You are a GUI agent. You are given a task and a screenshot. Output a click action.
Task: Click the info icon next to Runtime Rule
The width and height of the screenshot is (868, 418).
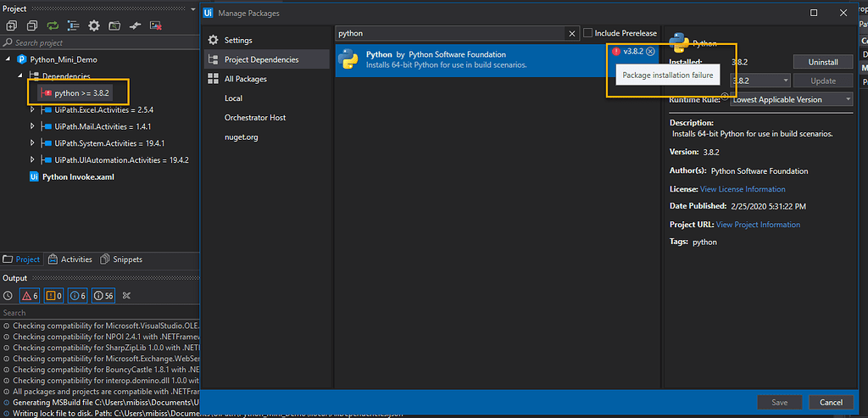click(725, 96)
